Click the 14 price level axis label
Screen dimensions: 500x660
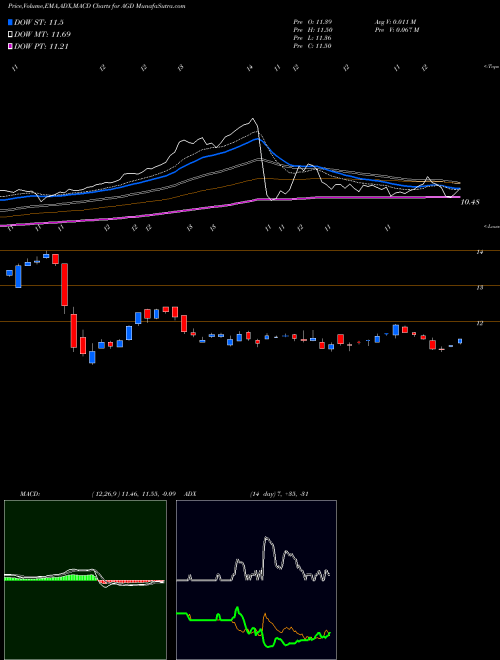[x=479, y=252]
